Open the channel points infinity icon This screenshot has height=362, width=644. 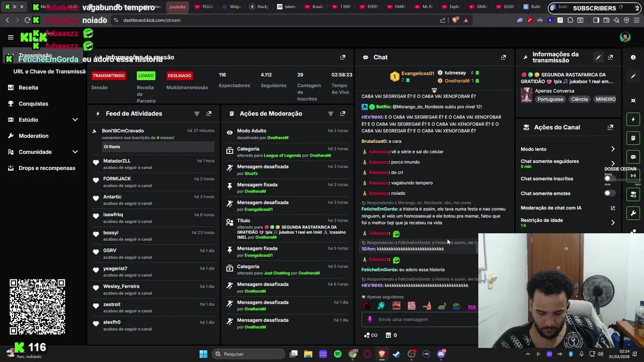[371, 335]
